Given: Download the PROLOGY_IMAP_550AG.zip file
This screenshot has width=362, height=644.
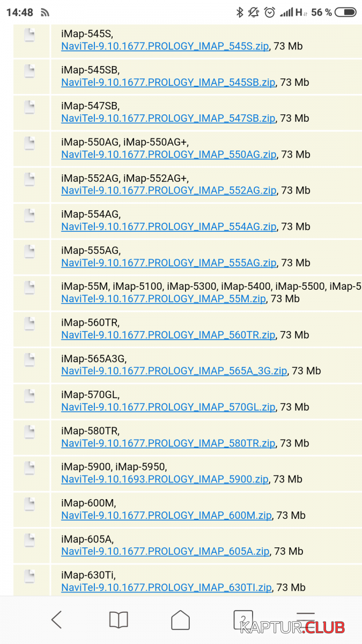Looking at the screenshot, I should 168,155.
